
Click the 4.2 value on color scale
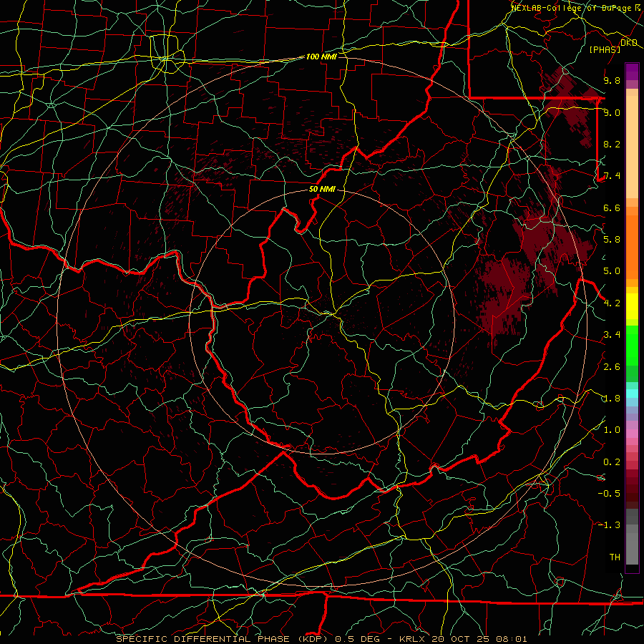[x=612, y=303]
